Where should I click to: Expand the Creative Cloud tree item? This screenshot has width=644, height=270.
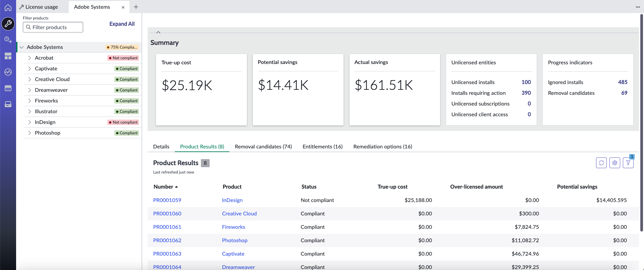point(30,79)
